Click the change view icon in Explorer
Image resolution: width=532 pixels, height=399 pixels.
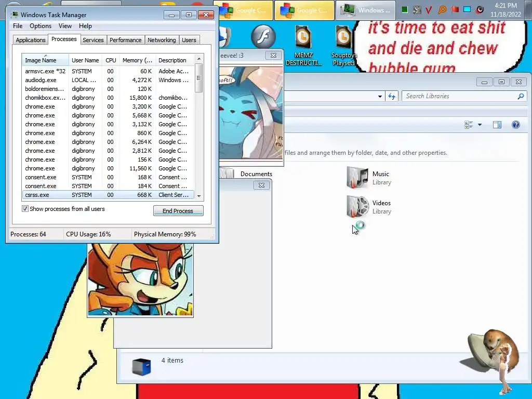[469, 125]
